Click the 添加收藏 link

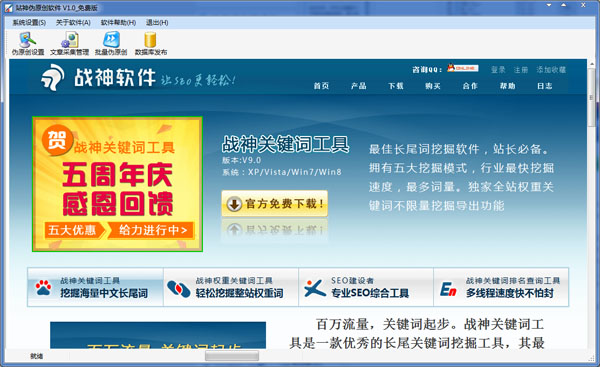551,70
